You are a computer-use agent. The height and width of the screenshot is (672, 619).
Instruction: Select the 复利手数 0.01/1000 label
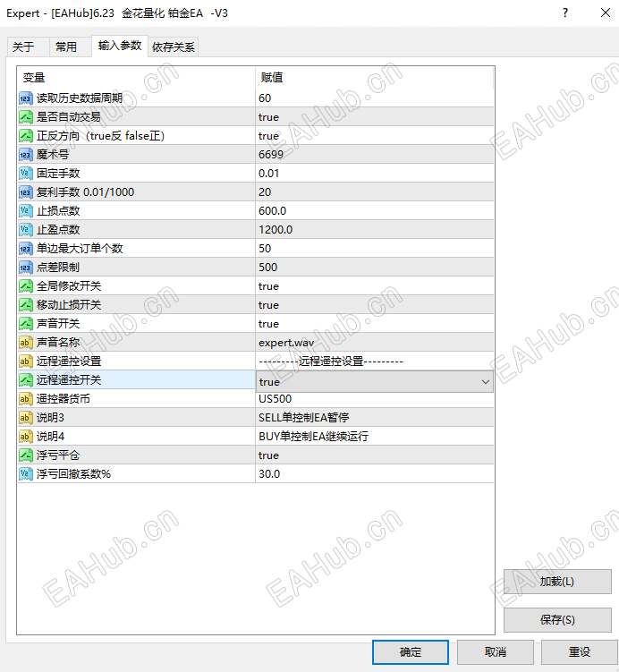(x=85, y=192)
